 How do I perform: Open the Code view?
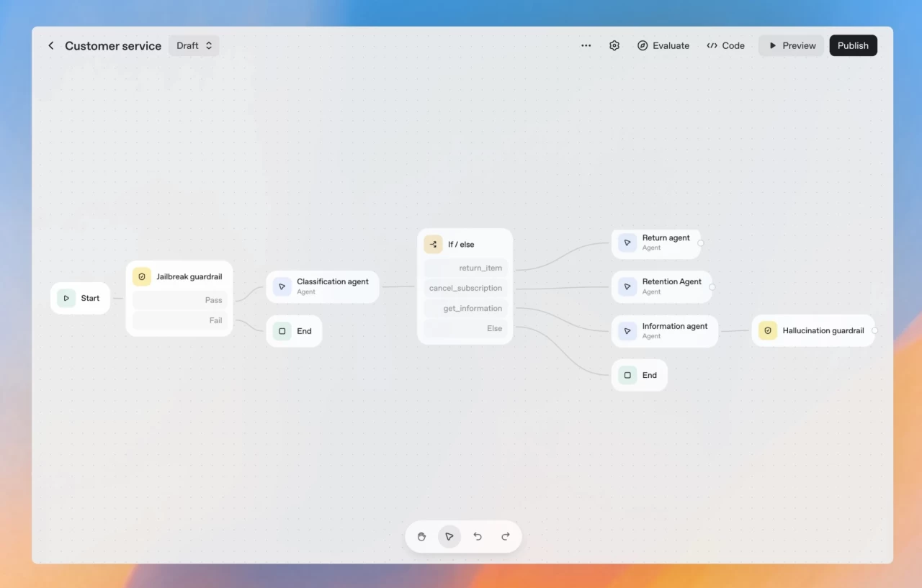[725, 45]
